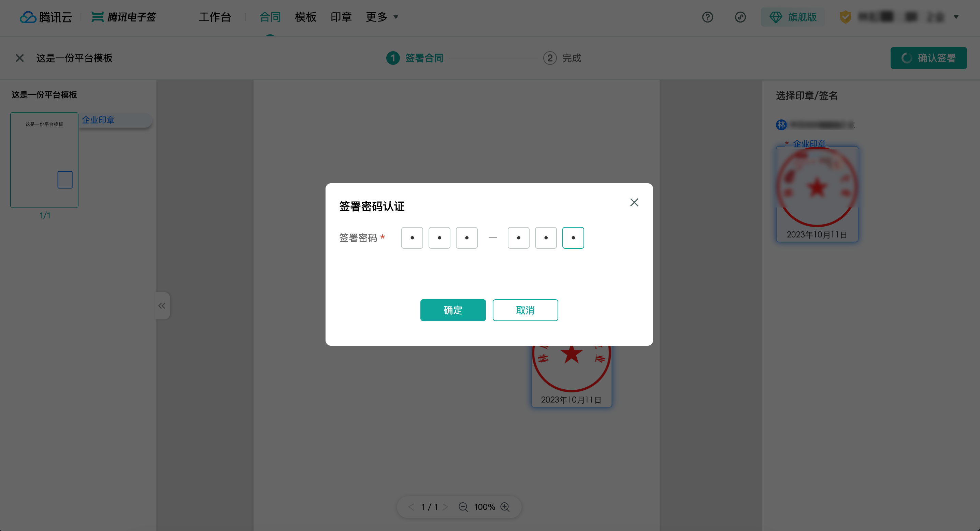
Task: Select the page 1 thumbnail
Action: (x=44, y=160)
